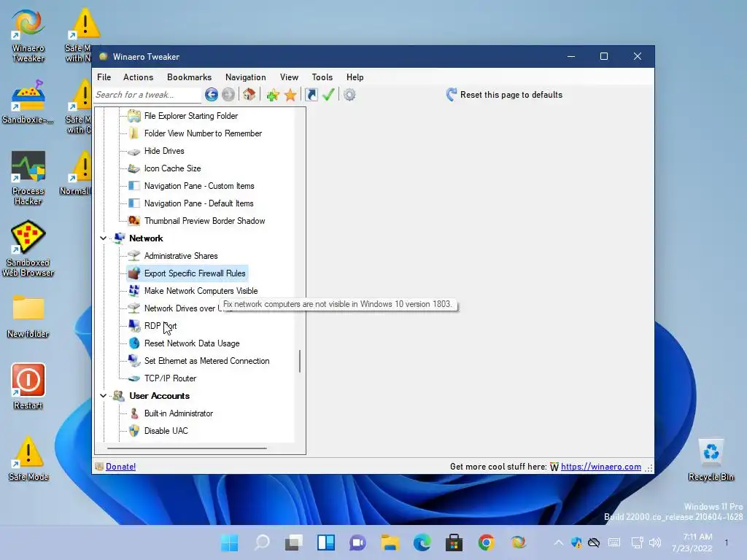Select Navigation Pane - Default Items

pos(198,203)
